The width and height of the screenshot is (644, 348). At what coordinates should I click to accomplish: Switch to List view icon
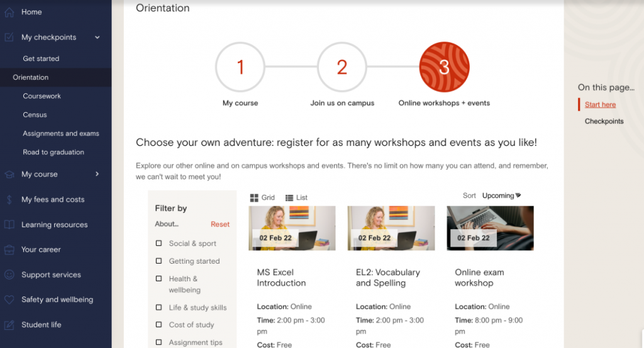tap(289, 198)
